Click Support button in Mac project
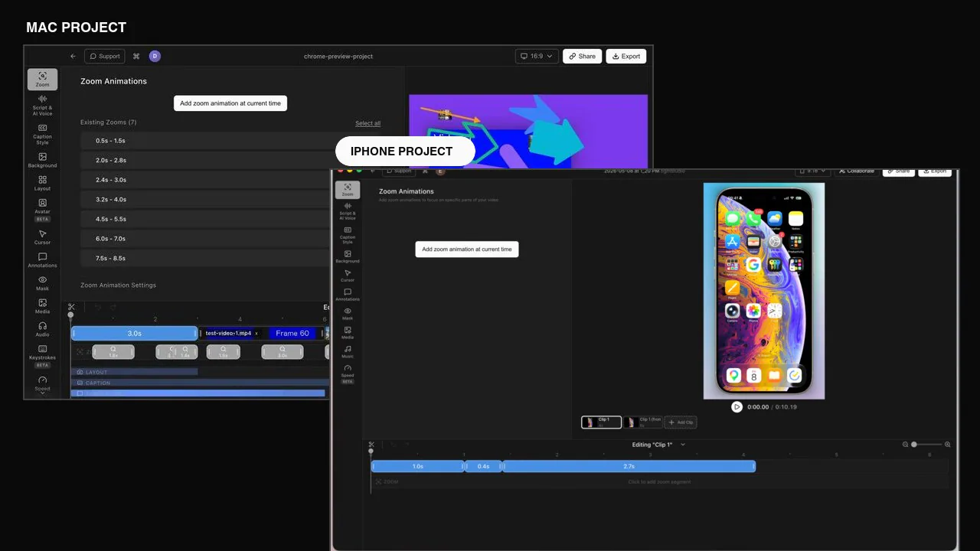This screenshot has height=551, width=980. coord(104,56)
